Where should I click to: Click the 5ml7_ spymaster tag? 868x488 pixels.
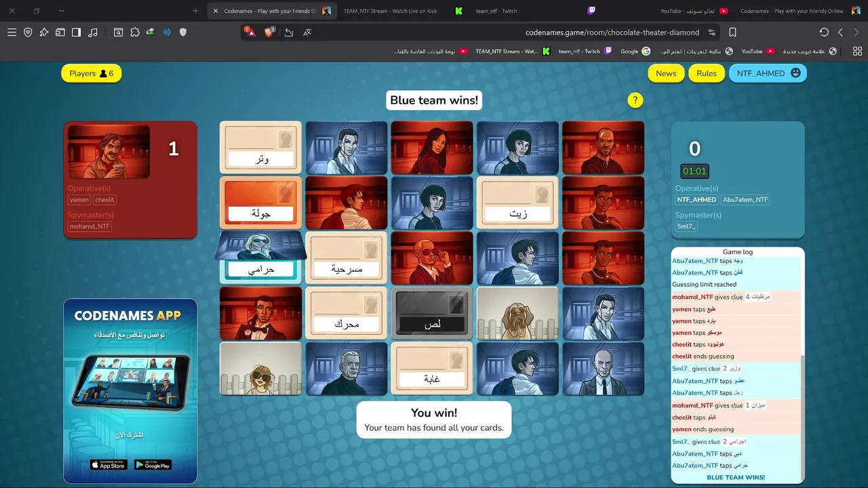(686, 226)
